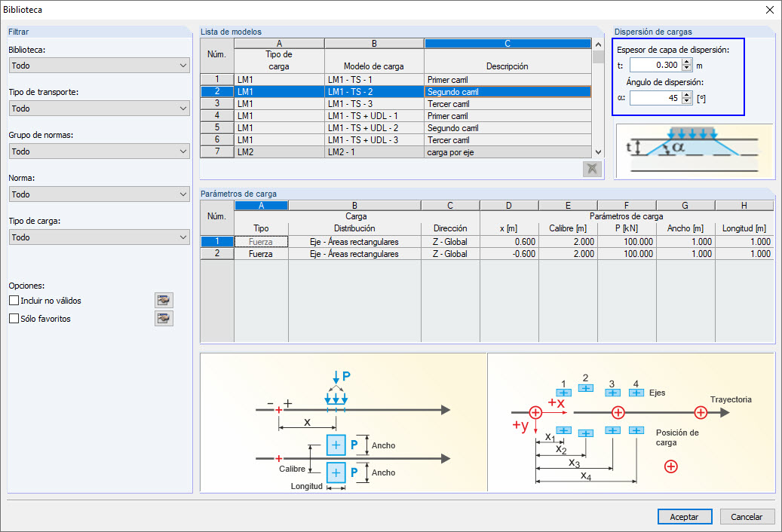The height and width of the screenshot is (532, 782).
Task: Click the icon button beside Incluir no válidos
Action: [164, 301]
